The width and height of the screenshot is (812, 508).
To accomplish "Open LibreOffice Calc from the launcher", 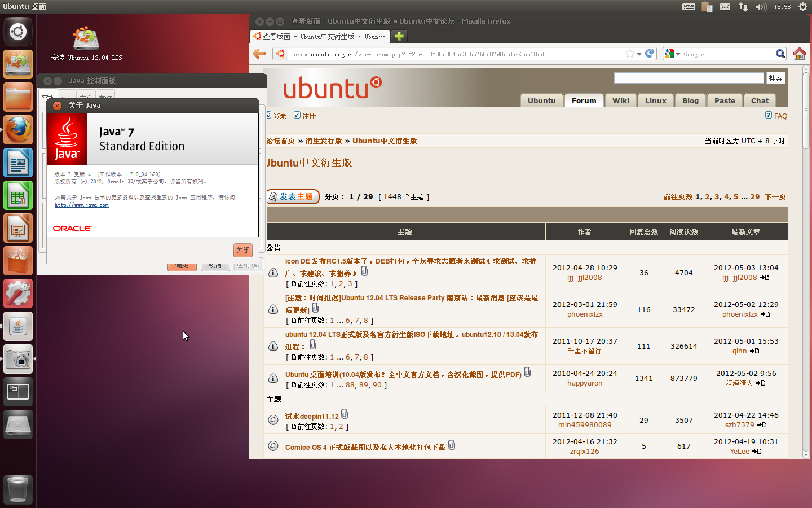I will 18,195.
